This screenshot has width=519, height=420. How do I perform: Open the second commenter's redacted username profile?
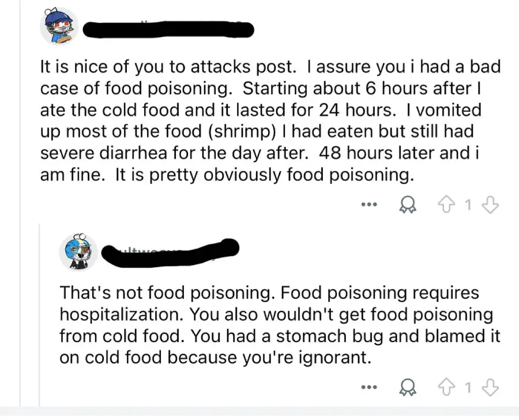click(x=170, y=253)
